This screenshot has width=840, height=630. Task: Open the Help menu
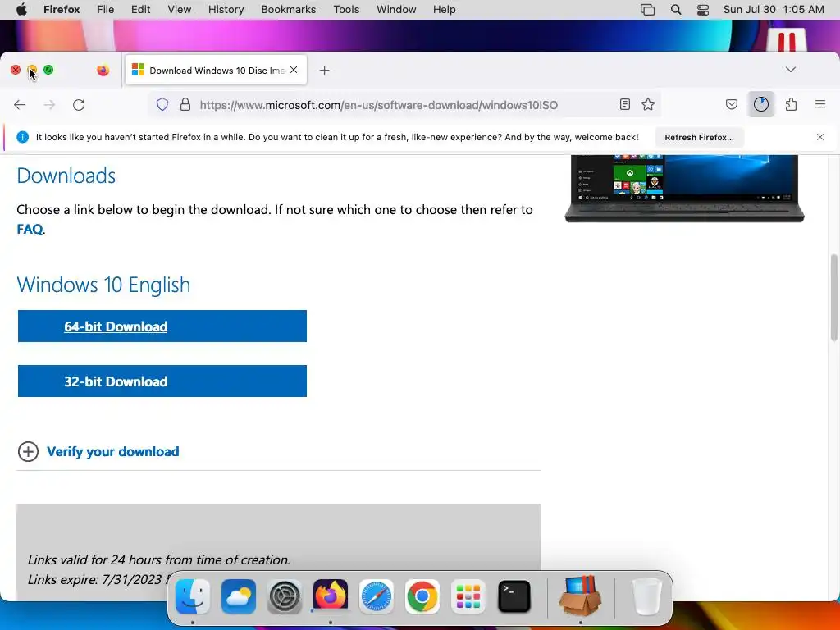(444, 10)
